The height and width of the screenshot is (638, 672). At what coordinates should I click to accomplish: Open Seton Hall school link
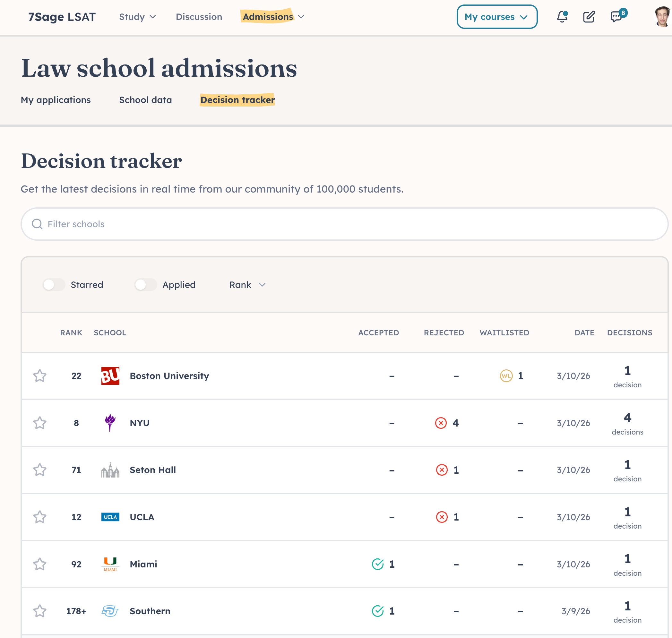[153, 470]
